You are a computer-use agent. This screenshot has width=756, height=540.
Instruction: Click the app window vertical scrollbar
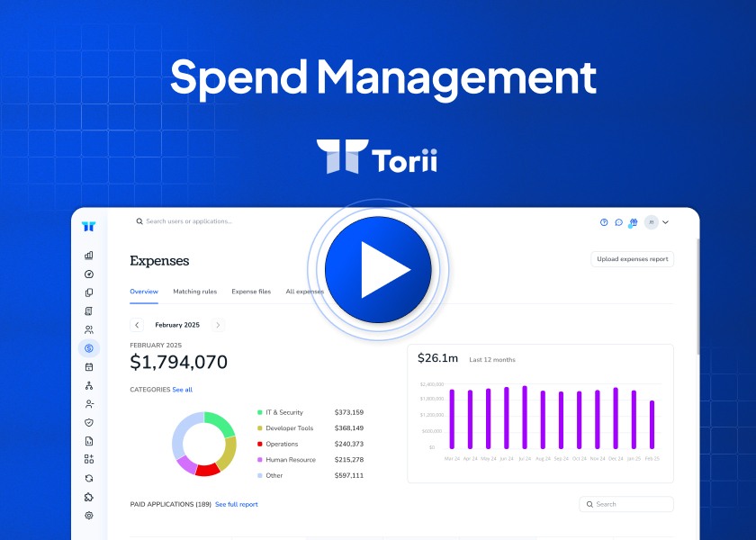point(698,296)
